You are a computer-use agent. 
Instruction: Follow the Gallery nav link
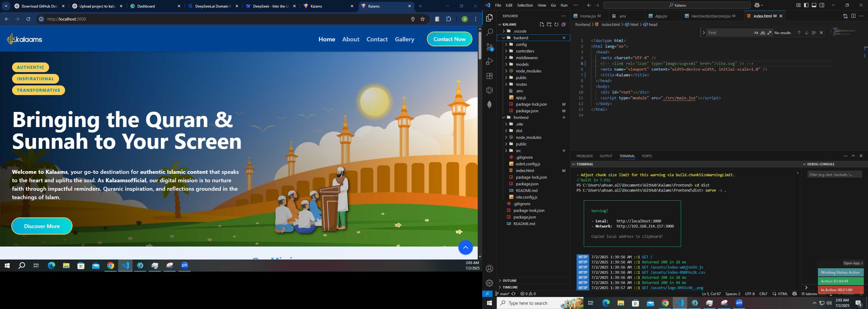[404, 39]
